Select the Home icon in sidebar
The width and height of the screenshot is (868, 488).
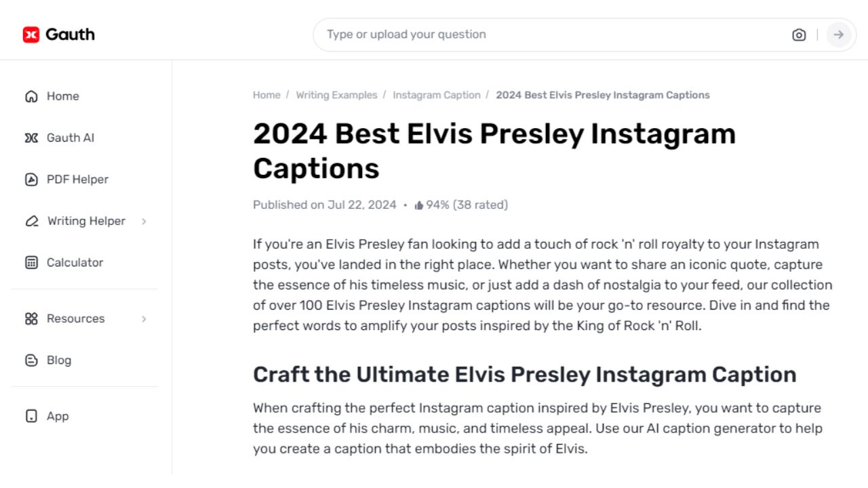pos(31,96)
